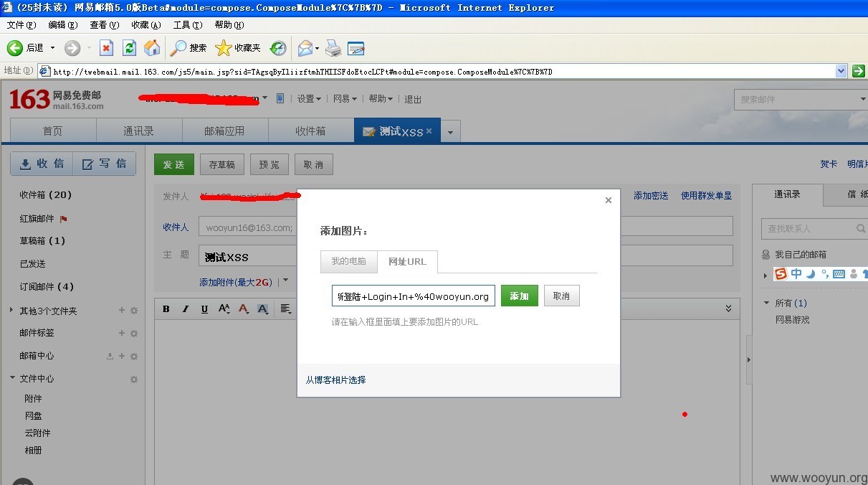Collapse the 文件中心 section
The height and width of the screenshot is (485, 868).
coord(12,378)
